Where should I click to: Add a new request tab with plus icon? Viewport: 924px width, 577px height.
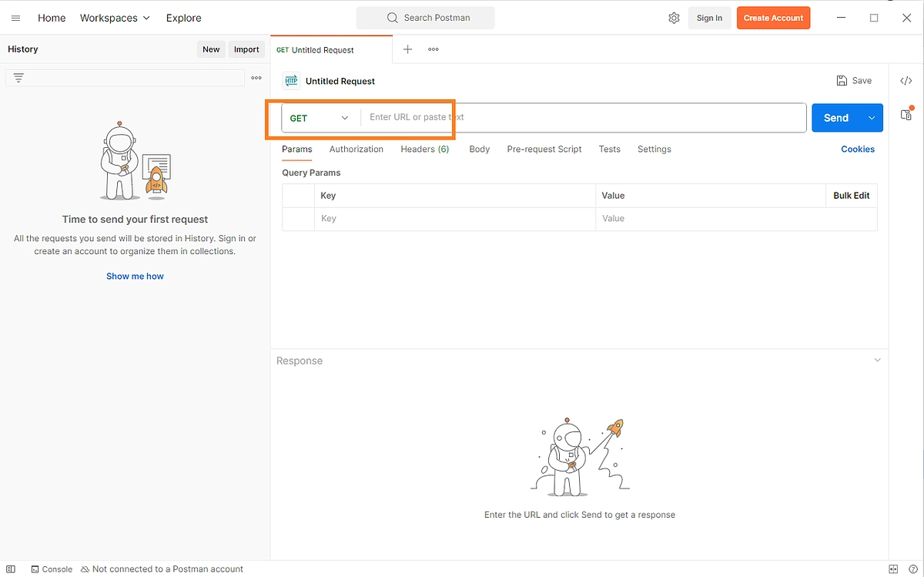pyautogui.click(x=408, y=49)
